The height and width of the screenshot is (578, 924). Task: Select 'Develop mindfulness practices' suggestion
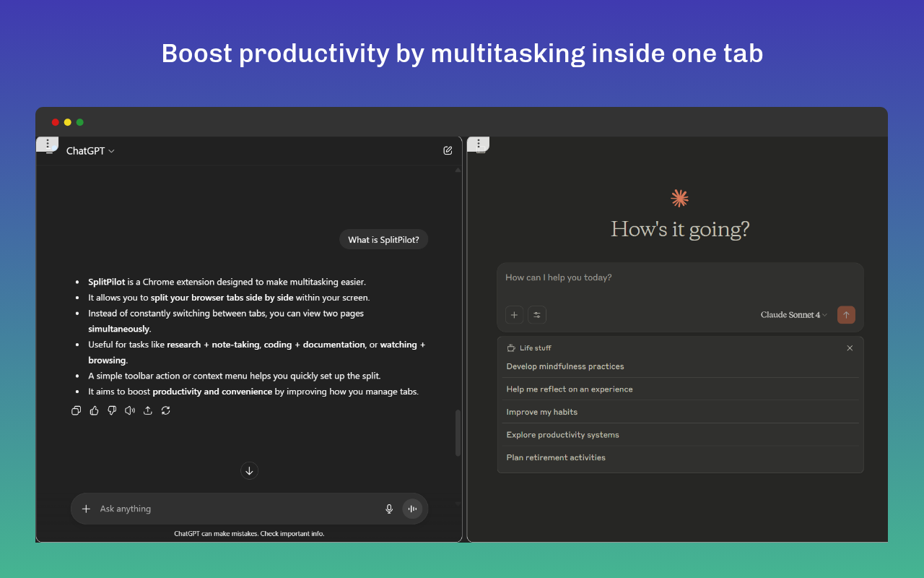565,366
